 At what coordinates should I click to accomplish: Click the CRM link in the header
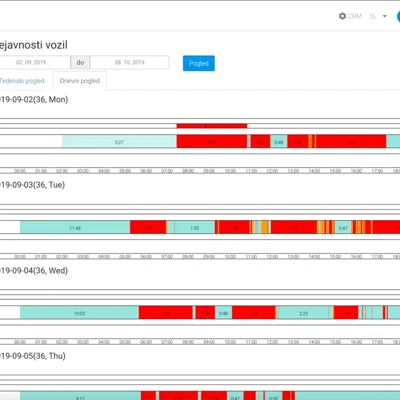355,16
